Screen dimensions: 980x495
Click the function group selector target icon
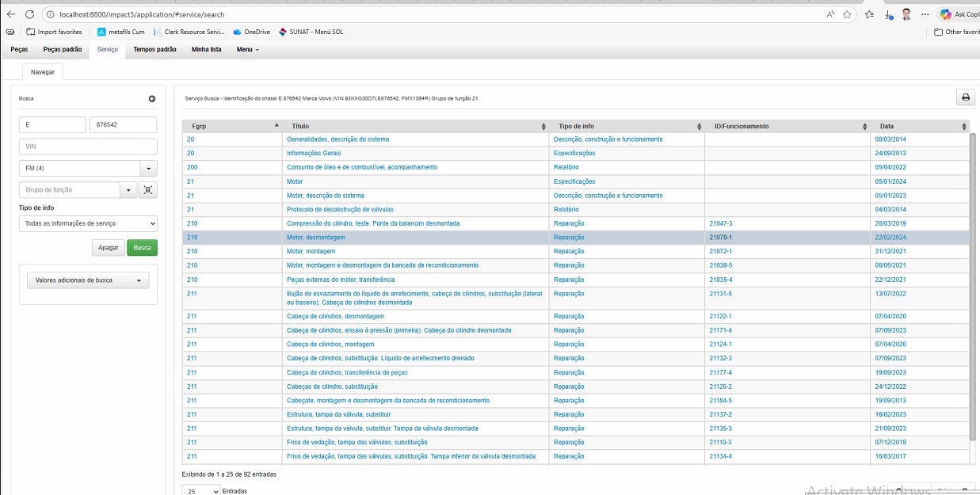pos(148,190)
